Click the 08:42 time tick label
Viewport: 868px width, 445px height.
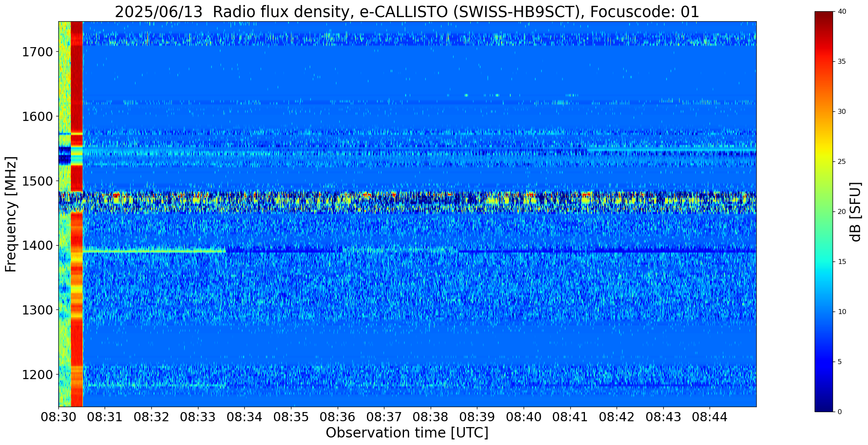[x=617, y=417]
